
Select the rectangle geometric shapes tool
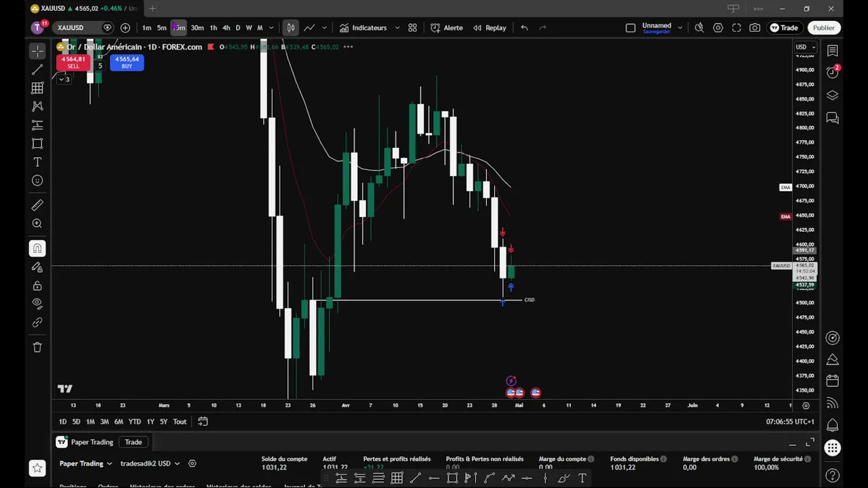[x=37, y=144]
